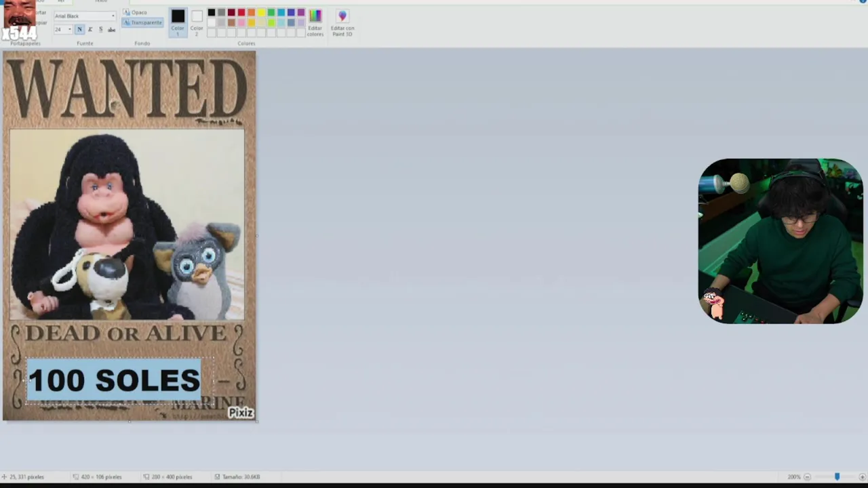The width and height of the screenshot is (868, 488).
Task: Click the streamer webcam overlay
Action: click(x=781, y=241)
